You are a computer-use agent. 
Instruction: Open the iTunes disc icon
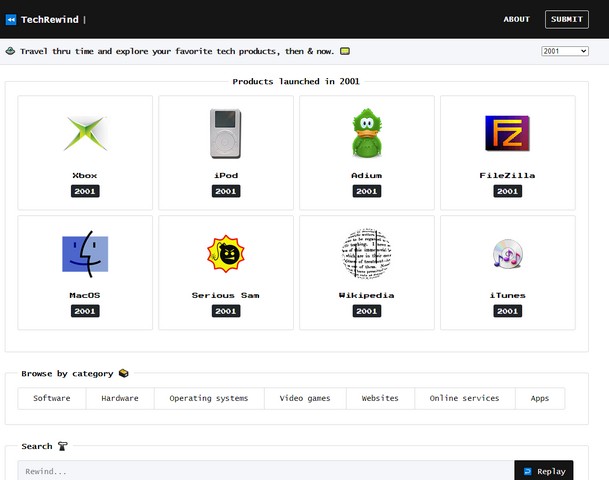tap(508, 254)
